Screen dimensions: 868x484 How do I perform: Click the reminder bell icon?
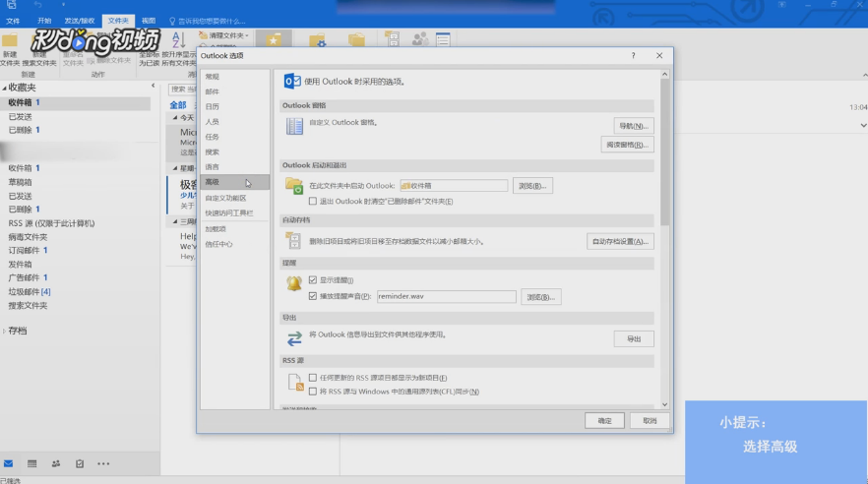point(294,283)
